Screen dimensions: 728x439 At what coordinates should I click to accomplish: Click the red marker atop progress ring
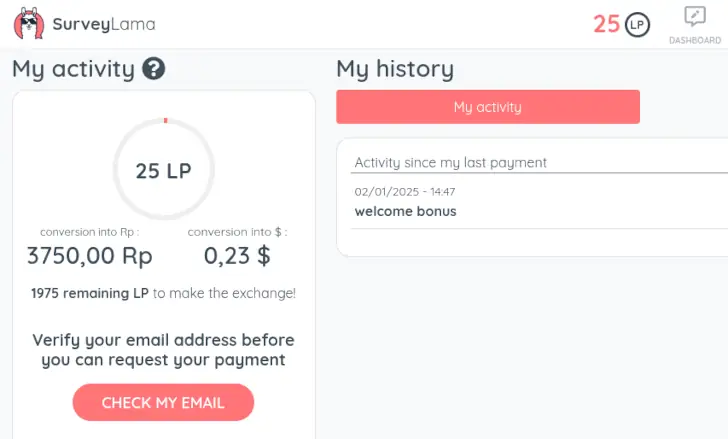(x=165, y=121)
